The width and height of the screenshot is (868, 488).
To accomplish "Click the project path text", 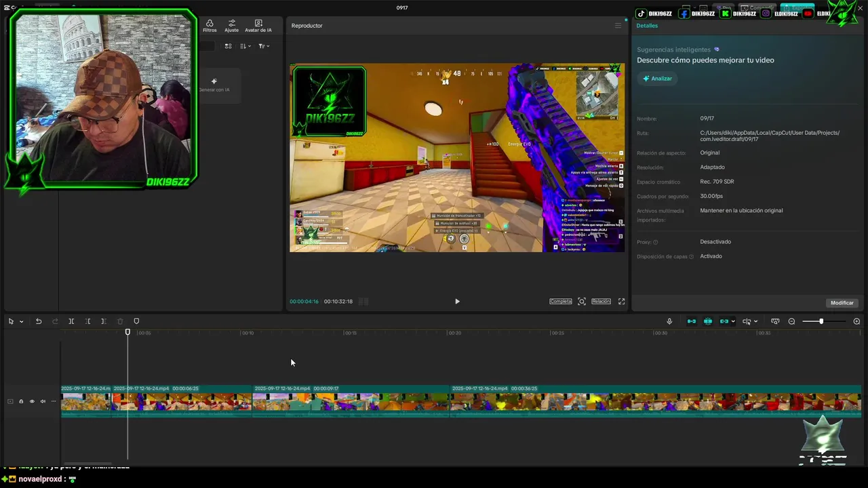I will 770,136.
